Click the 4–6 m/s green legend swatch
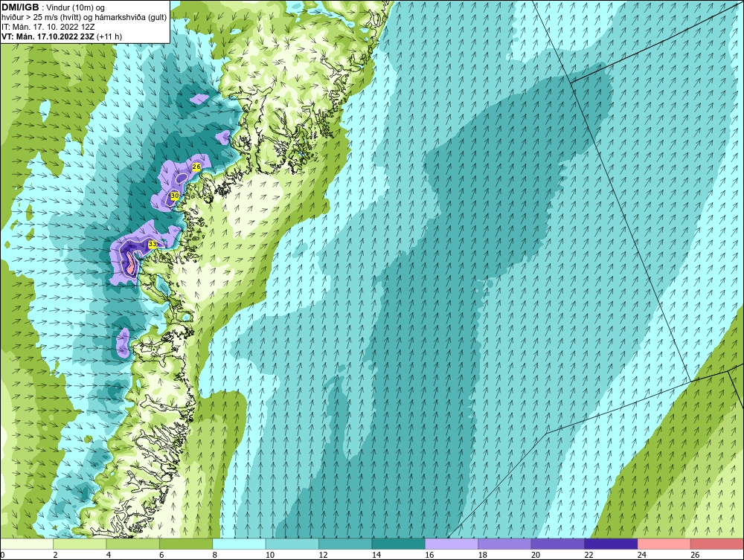Viewport: 744px width, 560px height. 133,544
